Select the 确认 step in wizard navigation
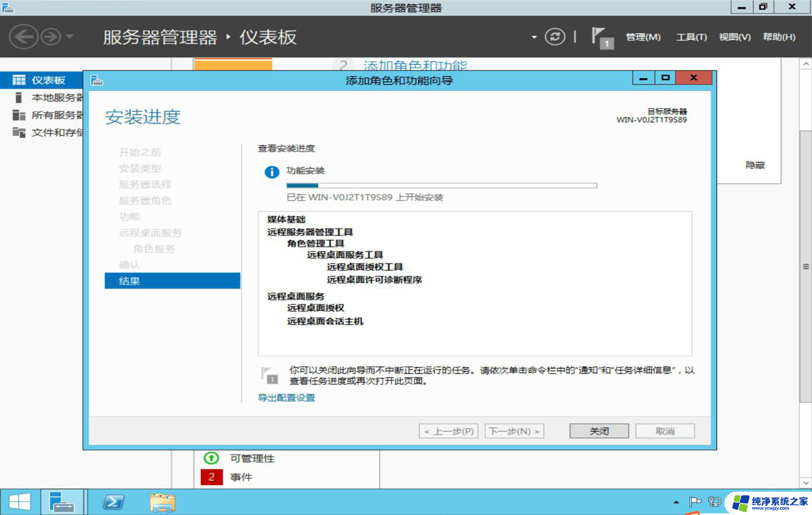The image size is (812, 515). click(x=129, y=265)
